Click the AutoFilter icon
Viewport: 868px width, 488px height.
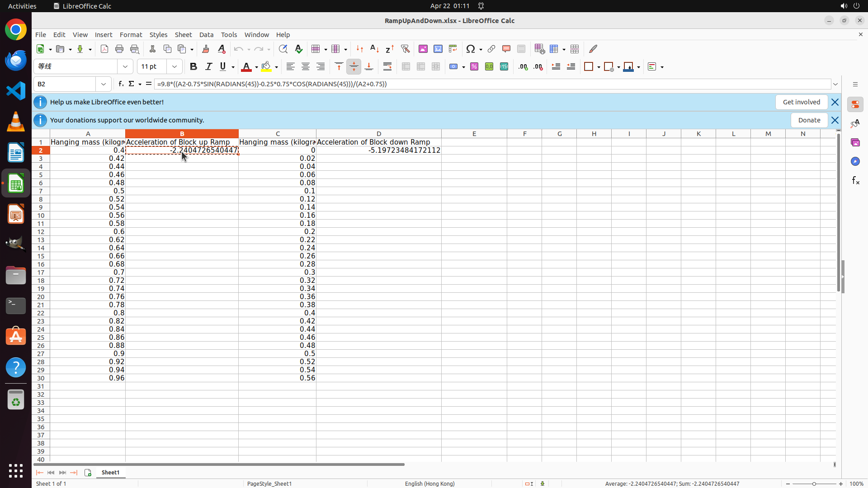coord(405,49)
